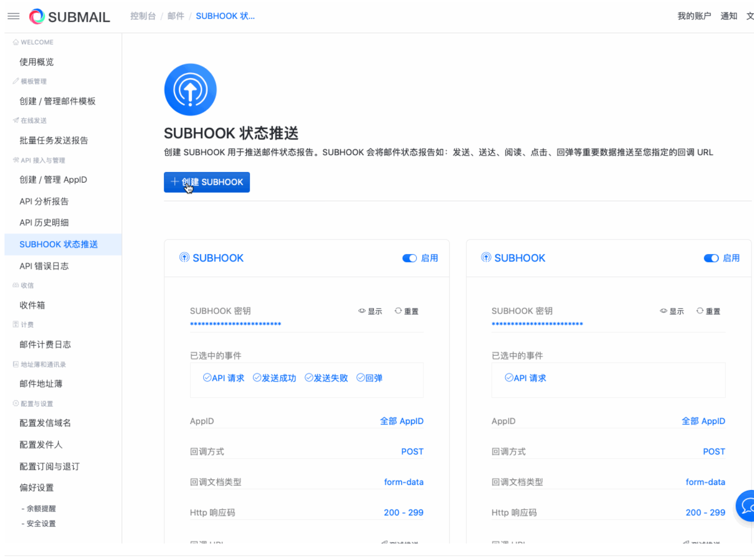Click the SUBMAIL logo
The height and width of the screenshot is (560, 754).
click(70, 16)
